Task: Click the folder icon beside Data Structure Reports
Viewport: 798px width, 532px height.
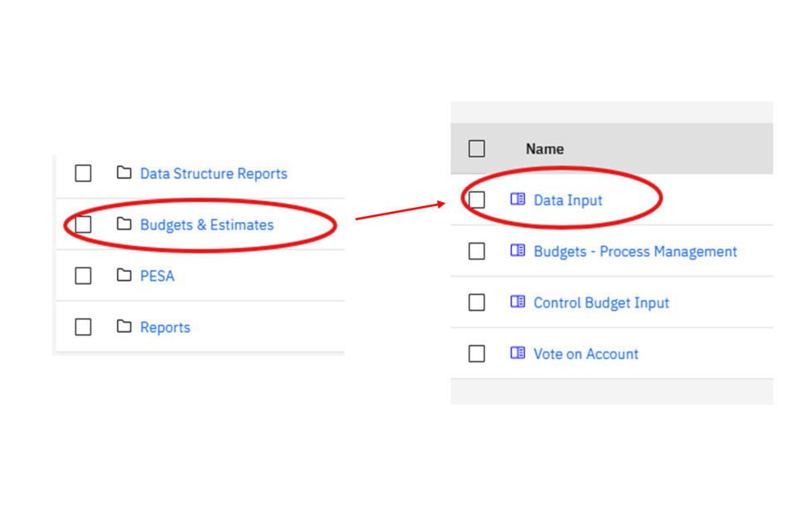Action: click(x=124, y=173)
